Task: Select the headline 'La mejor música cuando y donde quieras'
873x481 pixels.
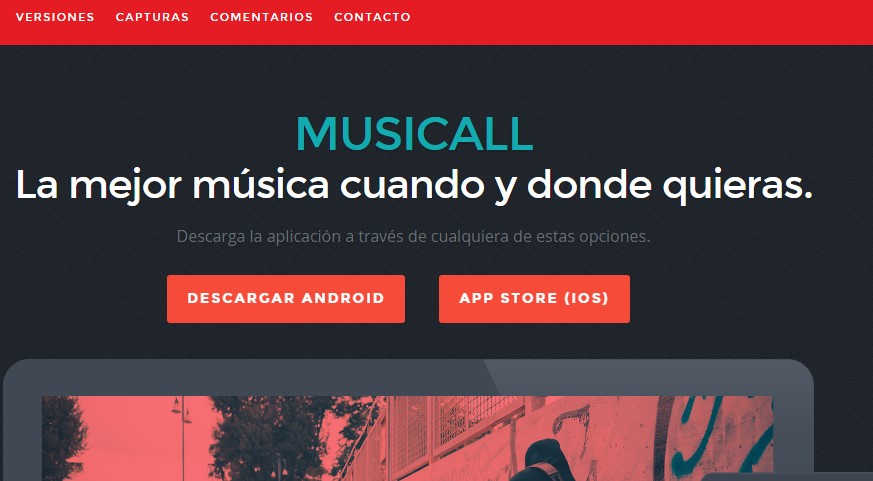Action: [414, 185]
